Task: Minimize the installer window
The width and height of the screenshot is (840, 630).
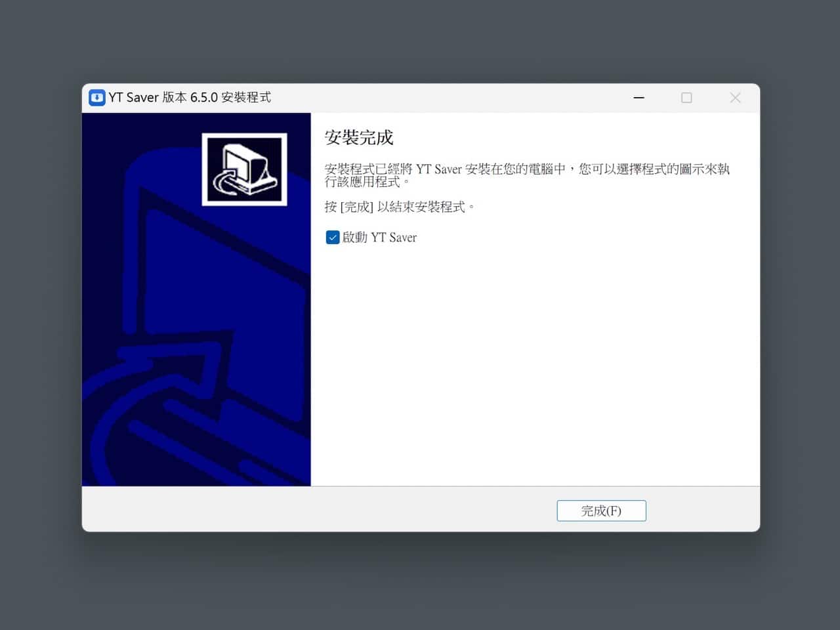Action: click(x=639, y=98)
